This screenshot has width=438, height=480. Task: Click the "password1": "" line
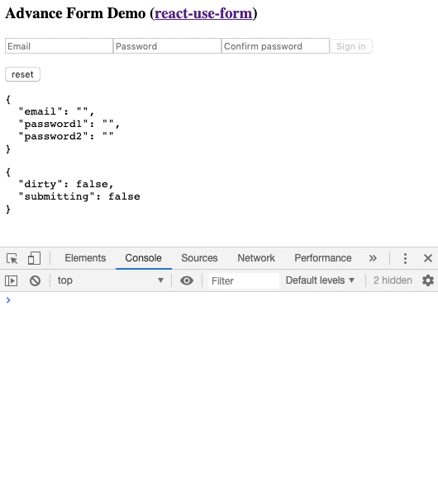pyautogui.click(x=69, y=124)
